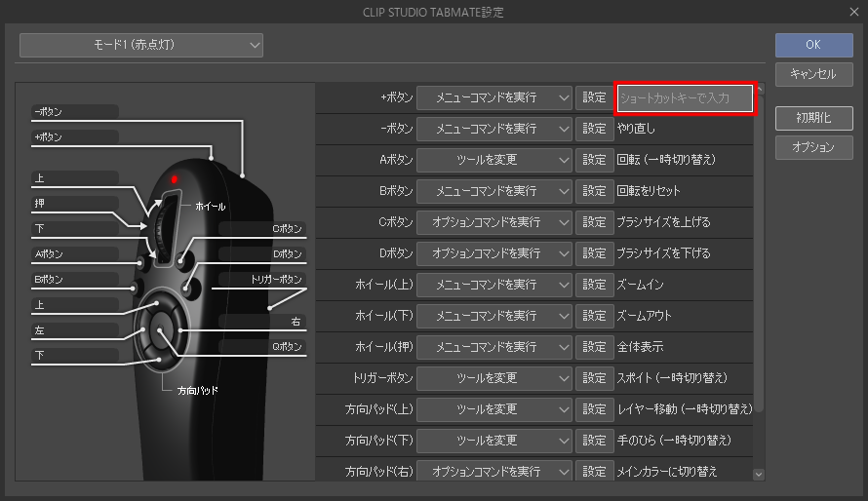Open the Aボタン action type dropdown

pyautogui.click(x=494, y=161)
